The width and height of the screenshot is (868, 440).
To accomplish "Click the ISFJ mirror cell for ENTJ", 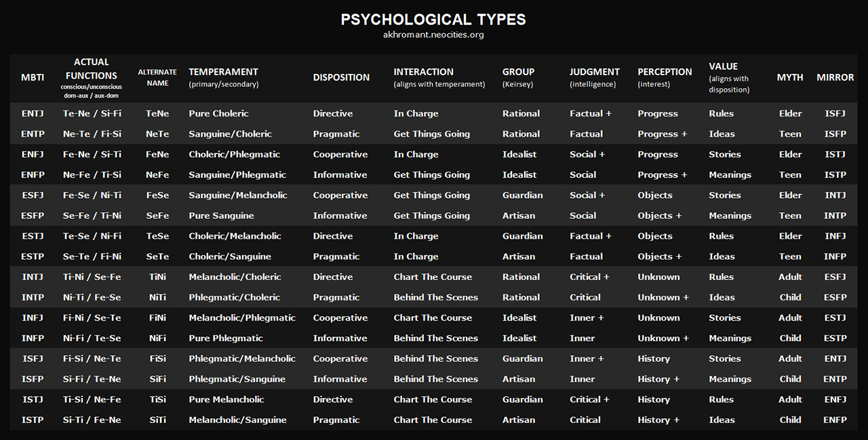I will pos(835,113).
